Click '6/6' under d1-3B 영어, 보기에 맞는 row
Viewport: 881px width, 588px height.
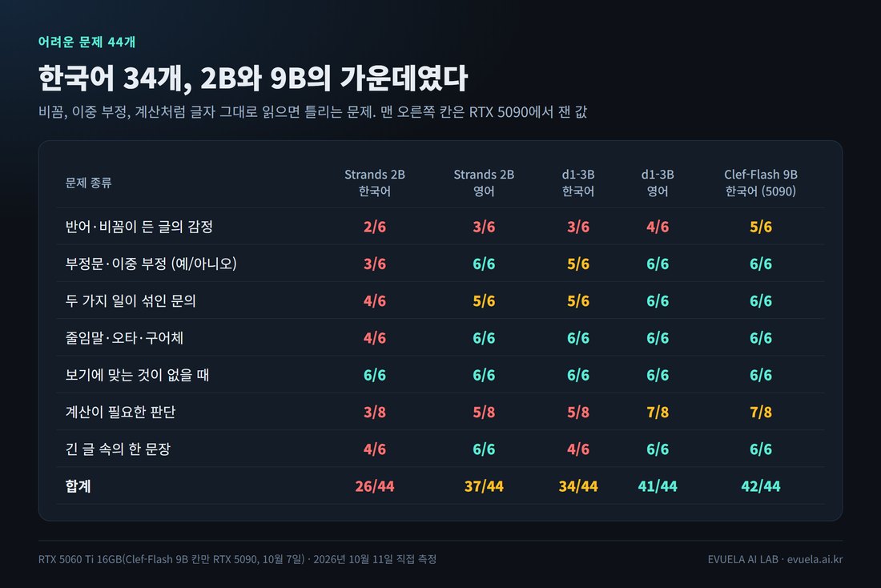click(x=658, y=375)
